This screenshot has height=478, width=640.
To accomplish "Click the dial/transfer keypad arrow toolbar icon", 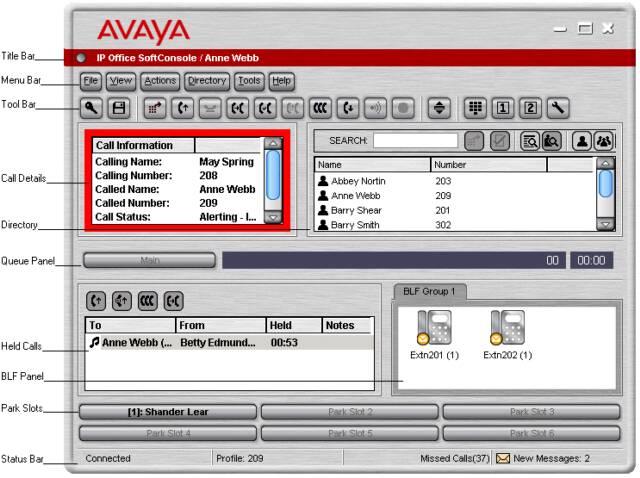I will 155,109.
